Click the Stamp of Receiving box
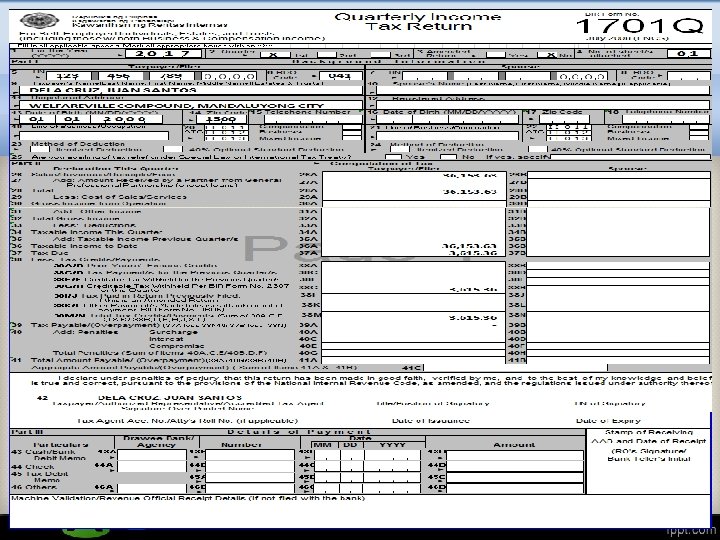Screen dimensions: 720x540 click(648, 461)
